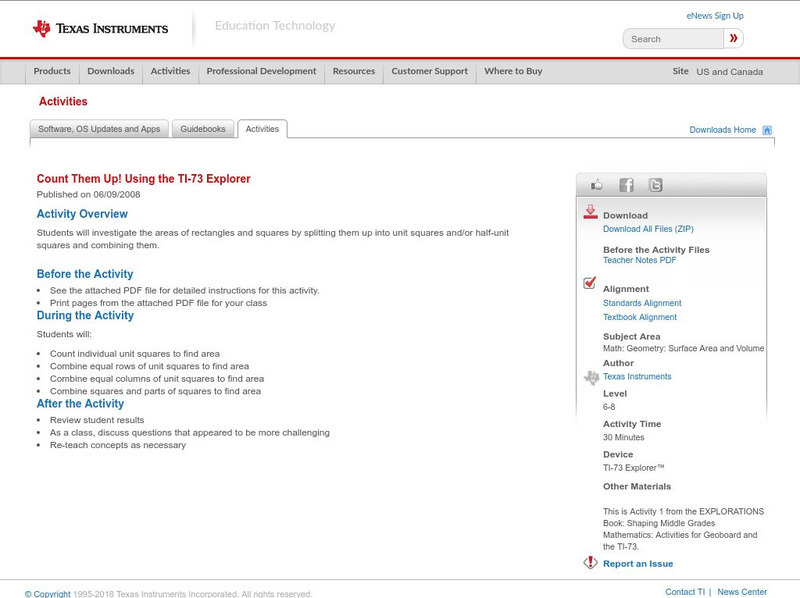Submit search with double-arrow button
800x598 pixels.
734,38
